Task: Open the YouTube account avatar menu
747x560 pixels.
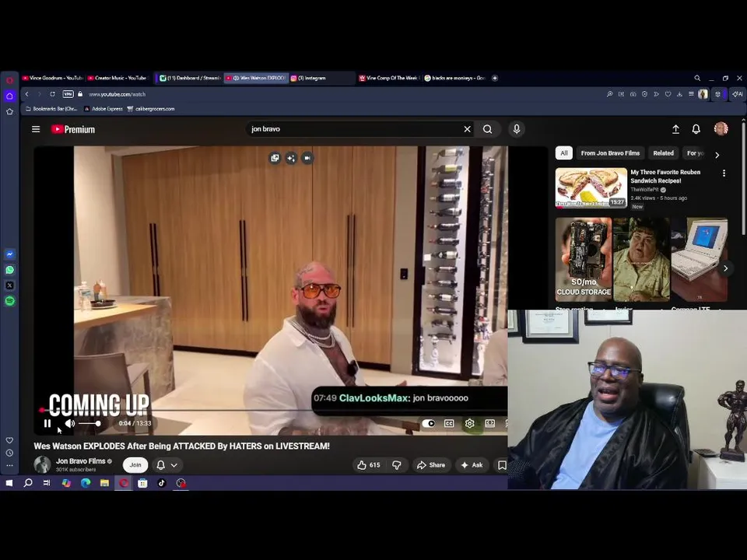Action: (x=721, y=128)
